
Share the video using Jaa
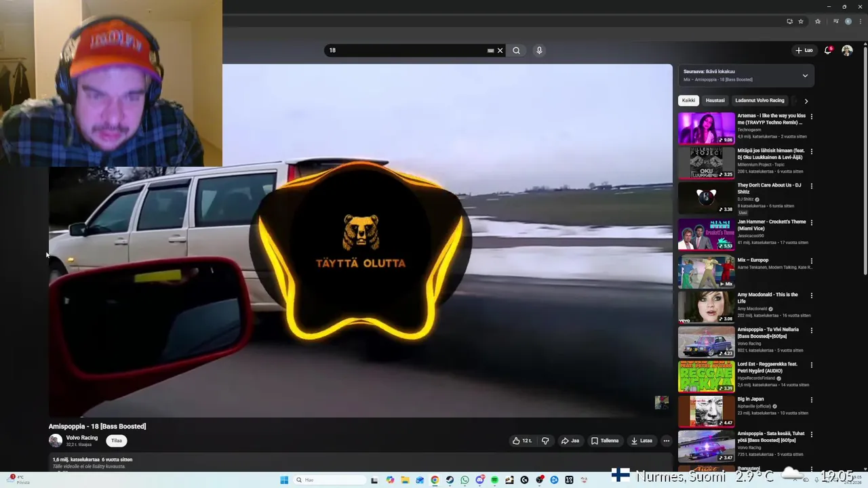coord(570,441)
